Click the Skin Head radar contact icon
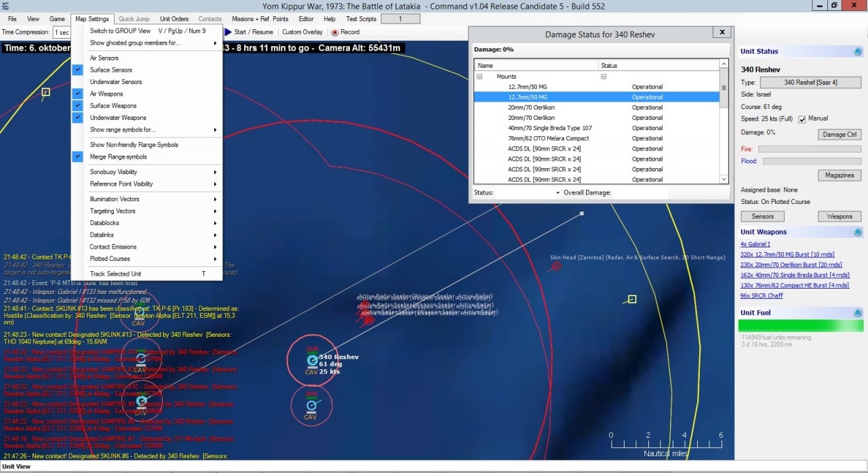The width and height of the screenshot is (868, 473). click(556, 266)
